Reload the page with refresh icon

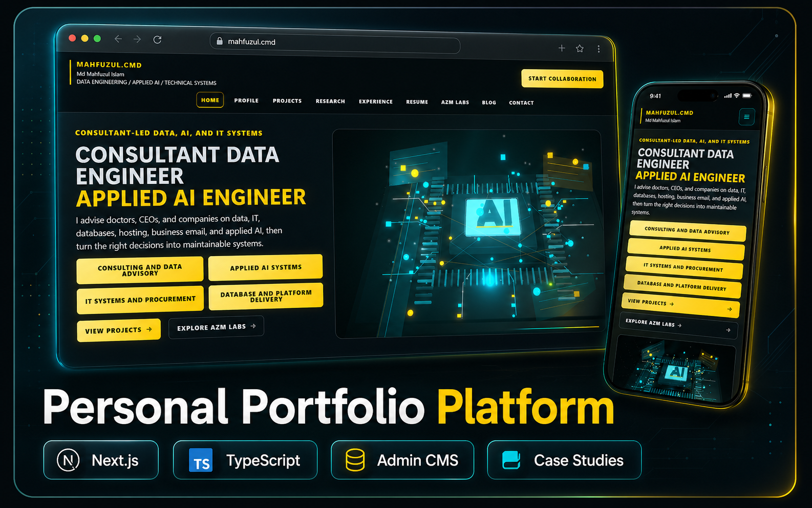point(157,39)
